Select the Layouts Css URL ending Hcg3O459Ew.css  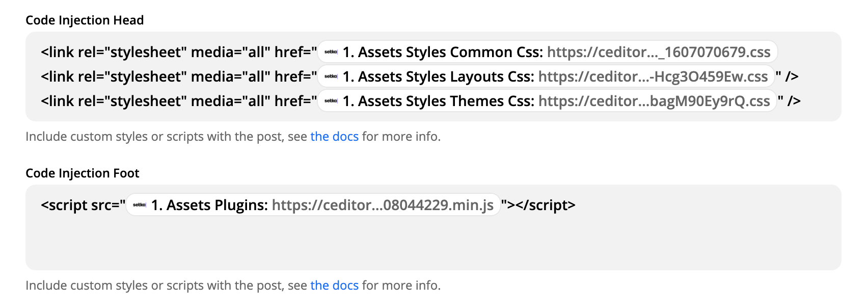pyautogui.click(x=653, y=76)
